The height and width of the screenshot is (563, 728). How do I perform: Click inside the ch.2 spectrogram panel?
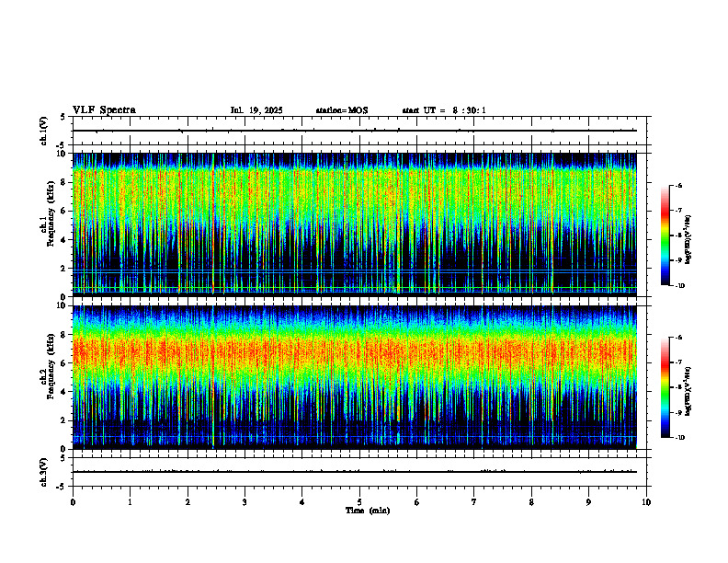[x=355, y=377]
